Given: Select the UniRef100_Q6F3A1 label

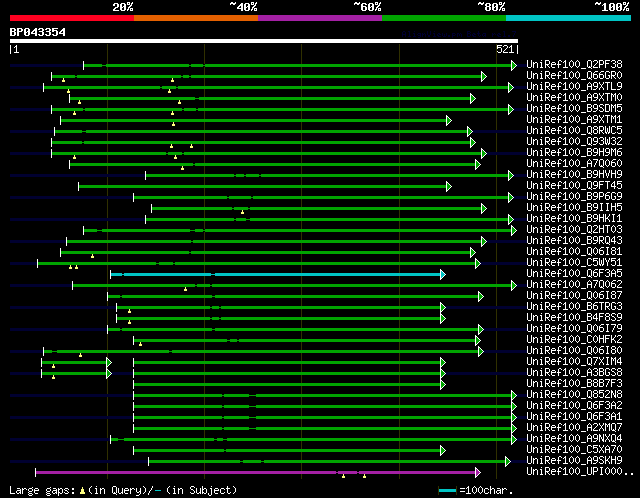Looking at the screenshot, I should coord(574,417).
